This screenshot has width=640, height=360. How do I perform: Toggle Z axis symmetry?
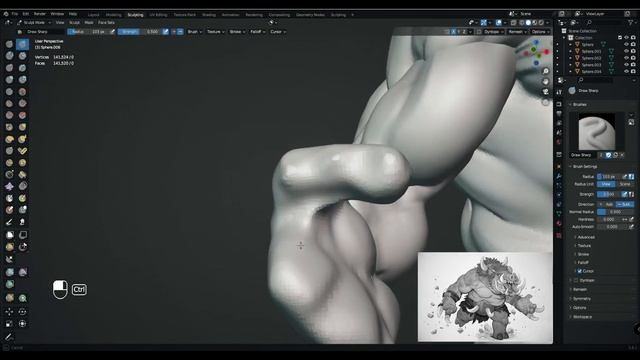pyautogui.click(x=464, y=32)
